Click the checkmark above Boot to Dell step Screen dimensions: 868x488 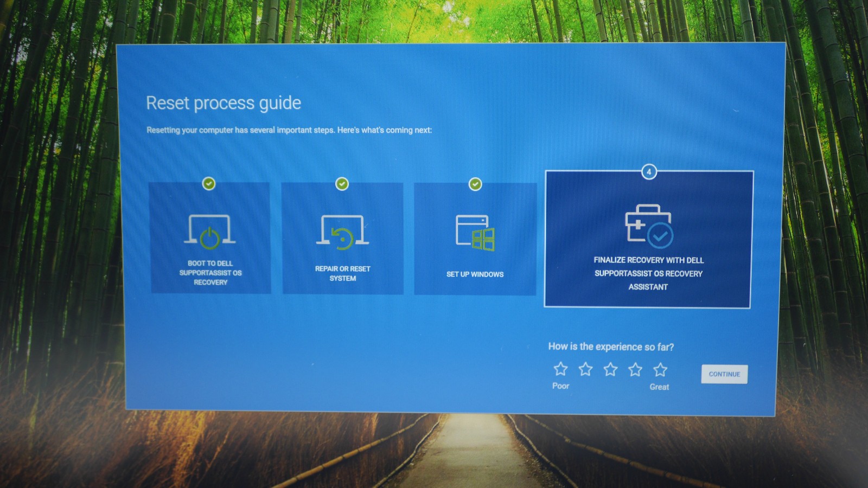coord(209,184)
